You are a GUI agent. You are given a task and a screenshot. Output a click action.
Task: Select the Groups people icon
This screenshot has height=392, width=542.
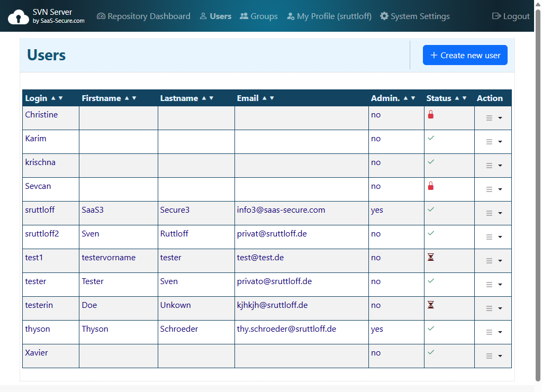pyautogui.click(x=243, y=16)
